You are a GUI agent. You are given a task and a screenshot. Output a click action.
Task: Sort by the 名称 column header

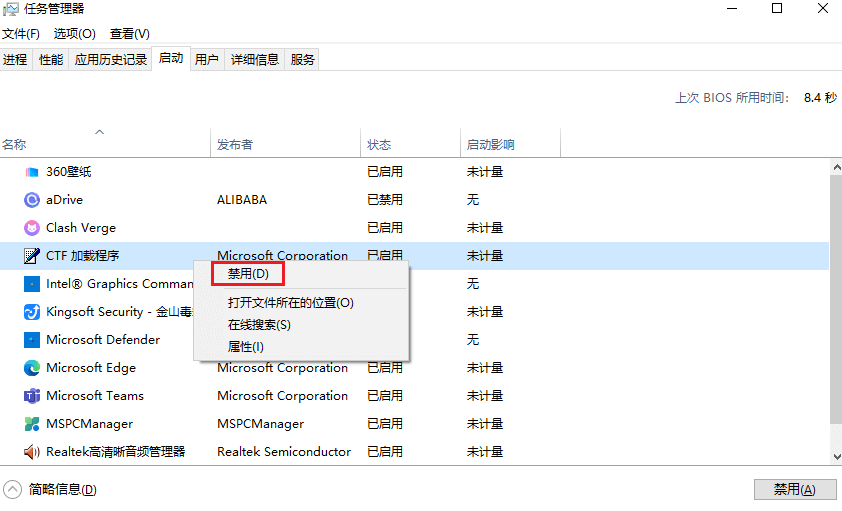click(x=105, y=144)
